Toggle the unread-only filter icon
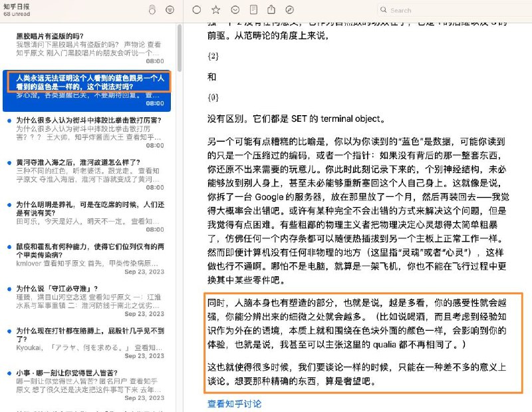Viewport: 532px width, 412px height. point(171,11)
